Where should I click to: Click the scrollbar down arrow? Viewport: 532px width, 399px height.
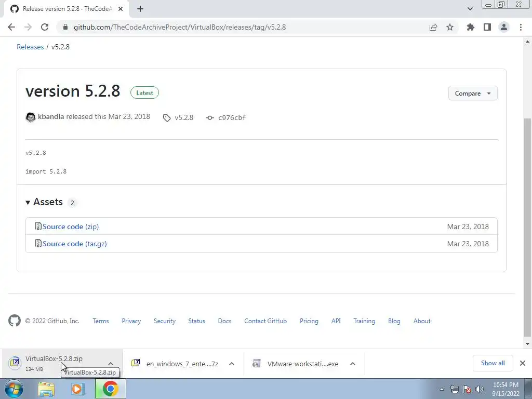[527, 344]
